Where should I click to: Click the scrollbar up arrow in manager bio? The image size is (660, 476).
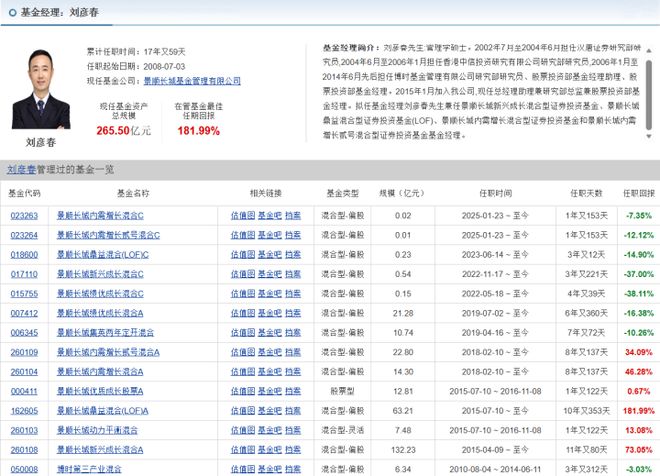click(x=649, y=51)
